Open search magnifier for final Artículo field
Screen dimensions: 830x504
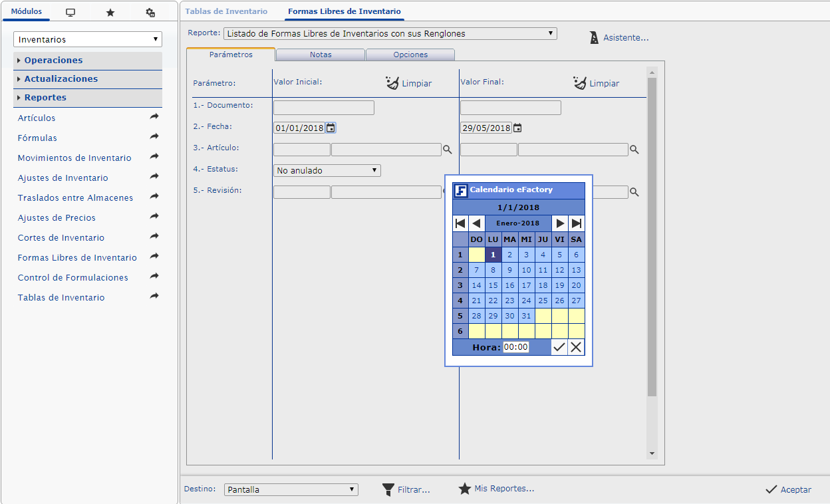coord(634,150)
